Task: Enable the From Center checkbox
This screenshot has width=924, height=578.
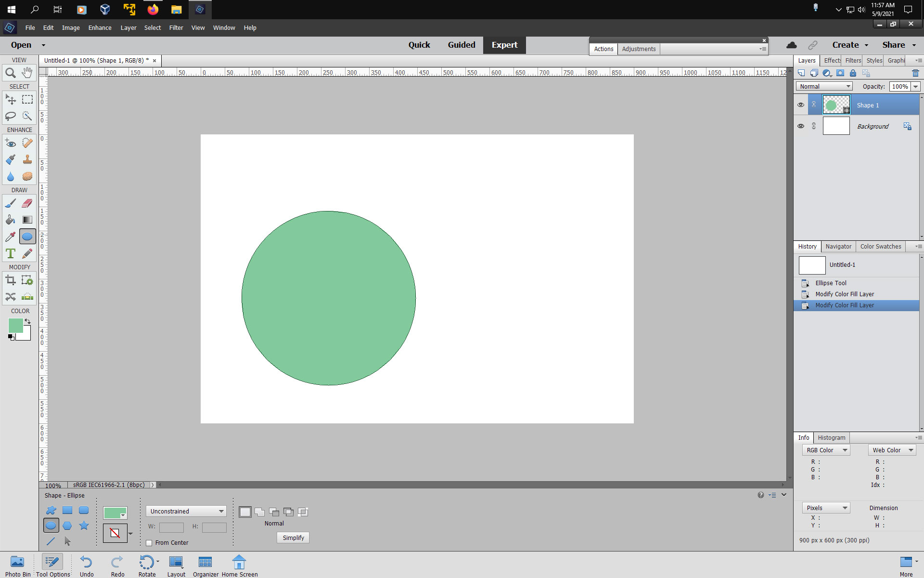Action: click(x=149, y=543)
